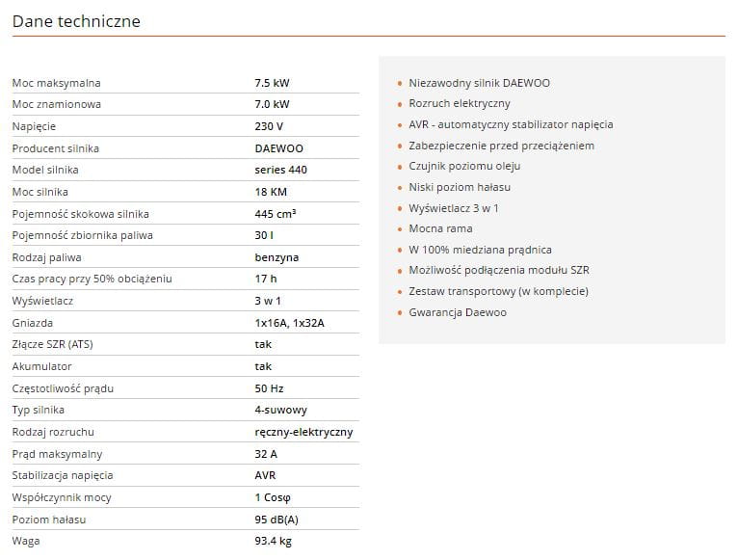Click the '95 dB(A)' noise level value
Image resolution: width=738 pixels, height=560 pixels.
pos(277,520)
